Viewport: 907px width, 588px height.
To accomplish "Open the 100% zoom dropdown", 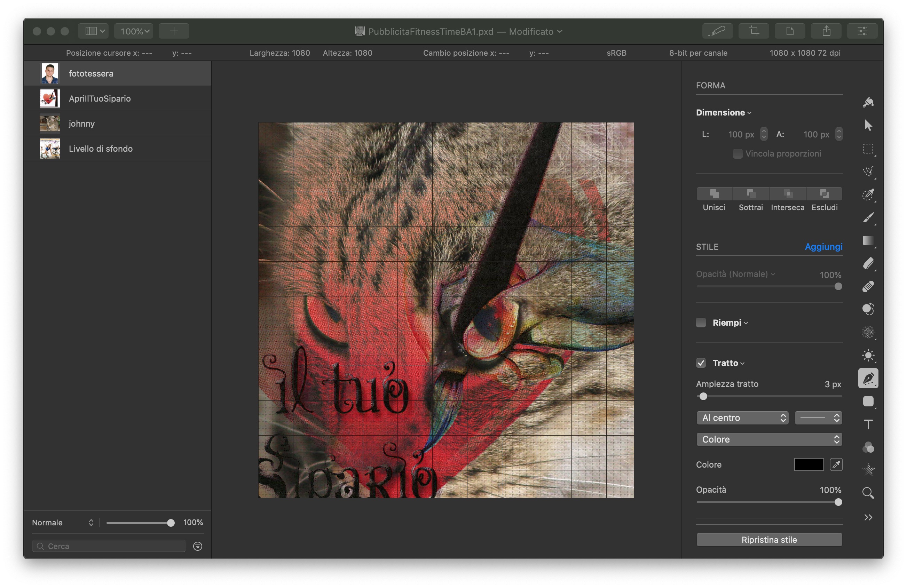I will tap(134, 31).
